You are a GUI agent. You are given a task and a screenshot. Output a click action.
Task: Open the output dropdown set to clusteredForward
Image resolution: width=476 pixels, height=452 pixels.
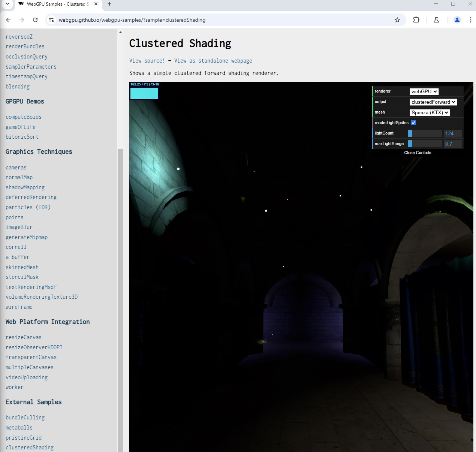pyautogui.click(x=433, y=102)
